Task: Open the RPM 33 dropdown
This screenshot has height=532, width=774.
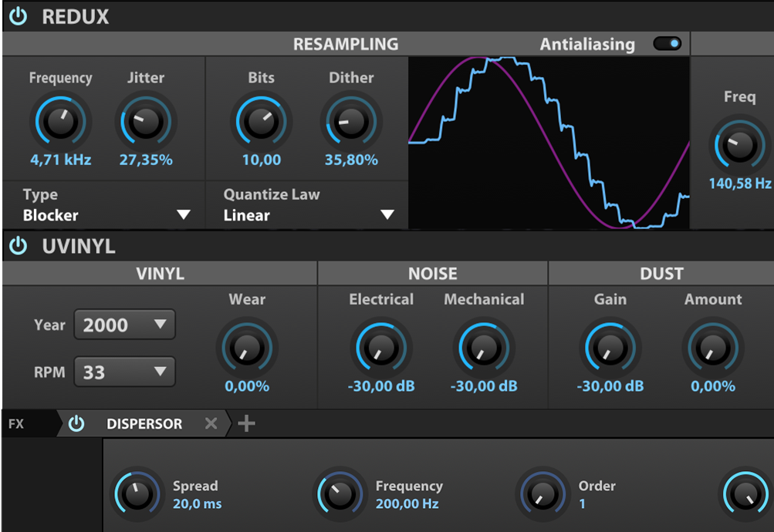Action: click(x=124, y=372)
